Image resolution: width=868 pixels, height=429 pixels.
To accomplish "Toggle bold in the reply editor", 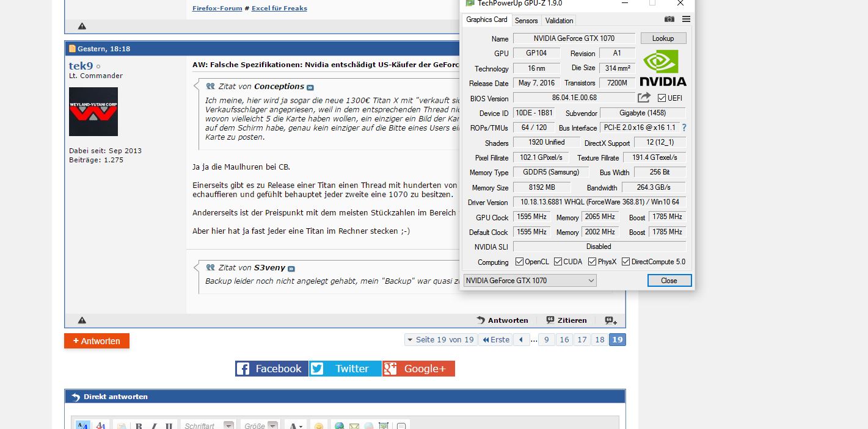I will point(139,426).
